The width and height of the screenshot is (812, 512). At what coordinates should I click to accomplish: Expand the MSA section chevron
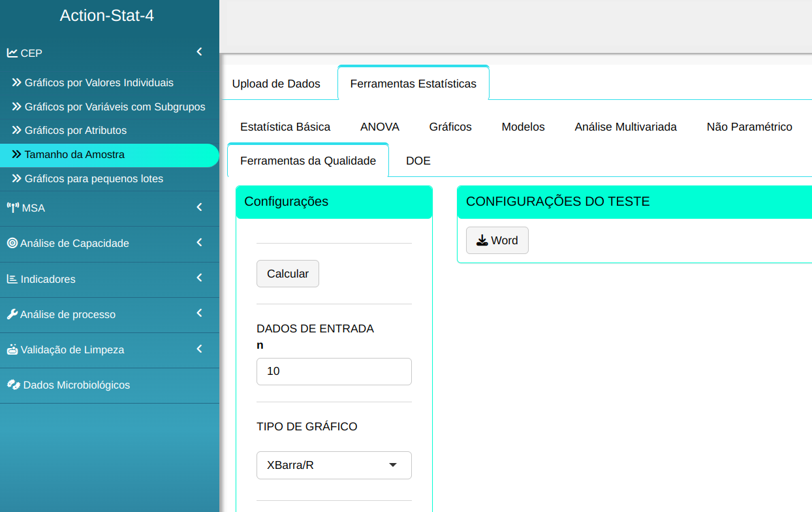[200, 208]
